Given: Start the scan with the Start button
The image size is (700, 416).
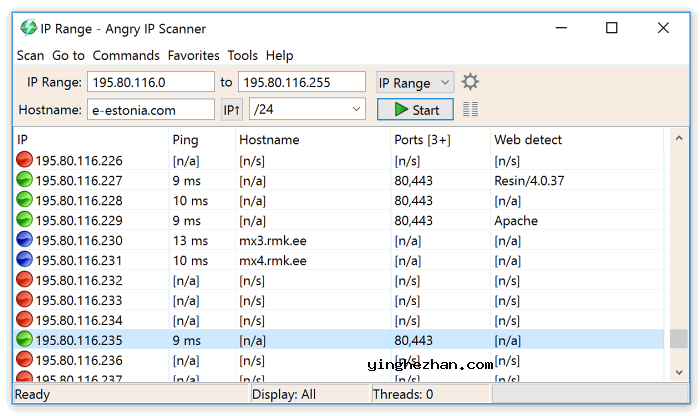Looking at the screenshot, I should (x=415, y=109).
